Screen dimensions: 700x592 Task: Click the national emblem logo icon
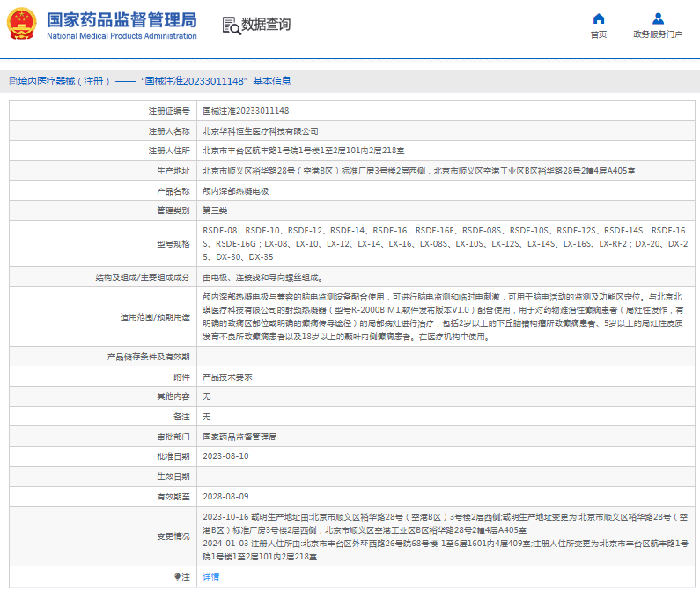(21, 24)
